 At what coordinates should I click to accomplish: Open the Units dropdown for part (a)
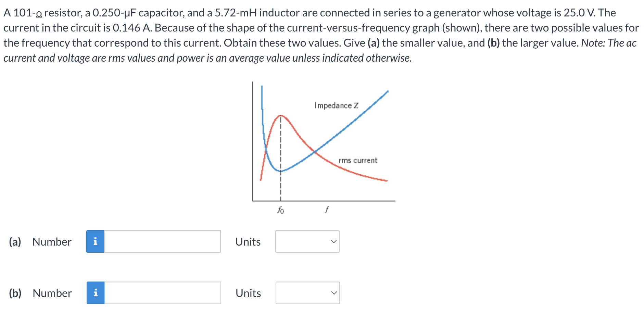pos(307,242)
